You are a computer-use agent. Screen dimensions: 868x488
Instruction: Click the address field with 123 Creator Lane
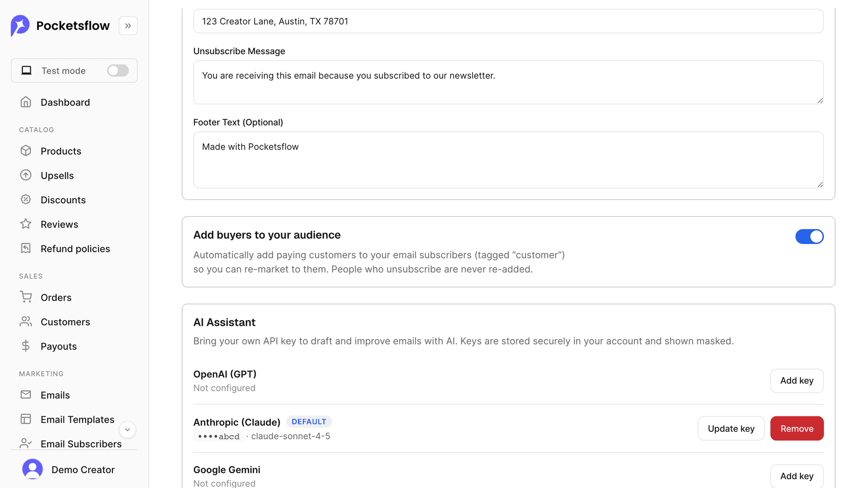pos(508,21)
